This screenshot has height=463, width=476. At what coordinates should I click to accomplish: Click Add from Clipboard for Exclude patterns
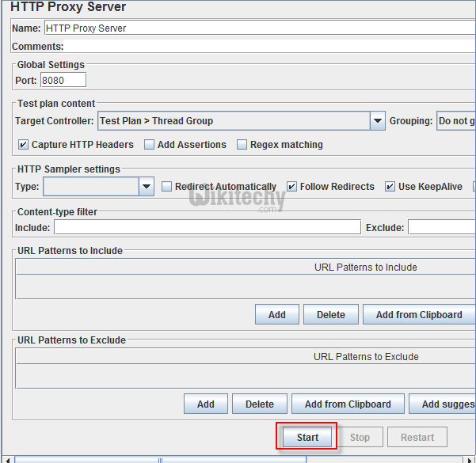click(x=347, y=404)
